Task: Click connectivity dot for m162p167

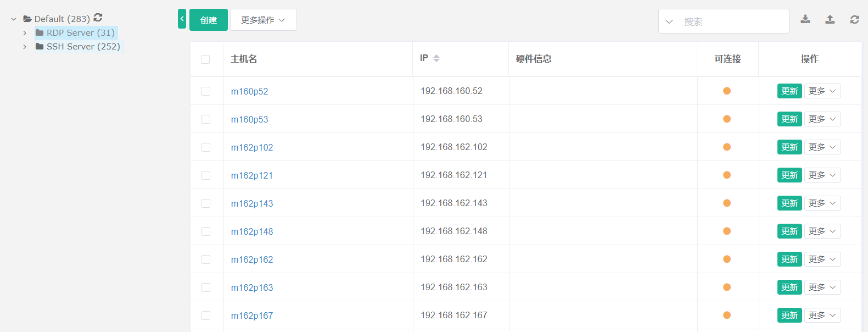Action: click(x=727, y=315)
